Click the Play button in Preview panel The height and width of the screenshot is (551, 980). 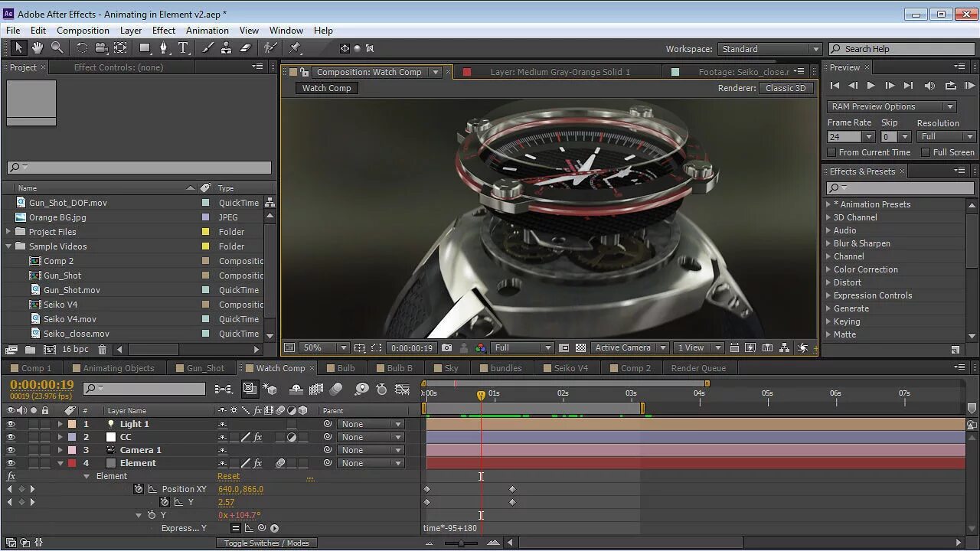point(871,86)
